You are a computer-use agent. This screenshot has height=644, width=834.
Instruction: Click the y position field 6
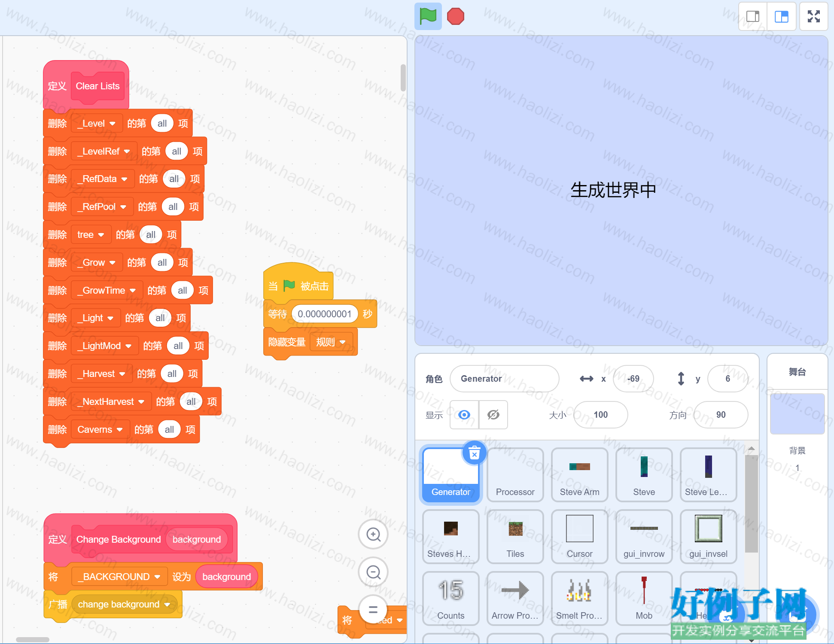point(727,379)
